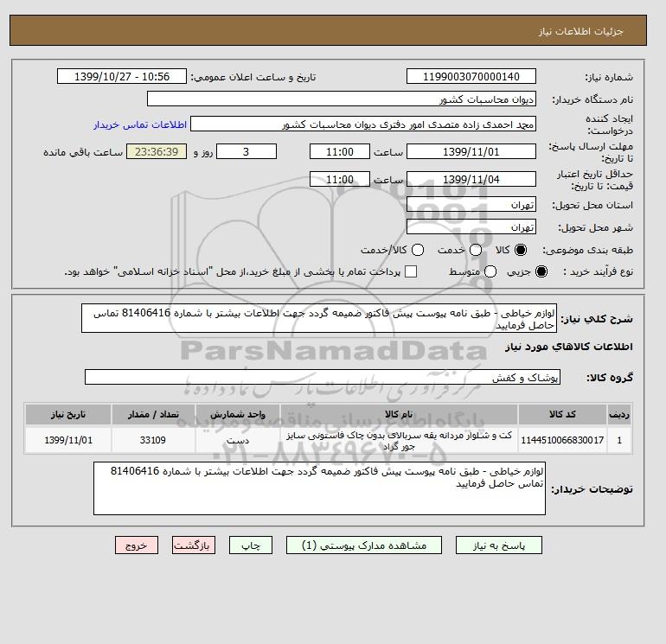Click مشاهده مدارک پیوستی (1) button
Screen dimensions: 666x644
pyautogui.click(x=364, y=545)
